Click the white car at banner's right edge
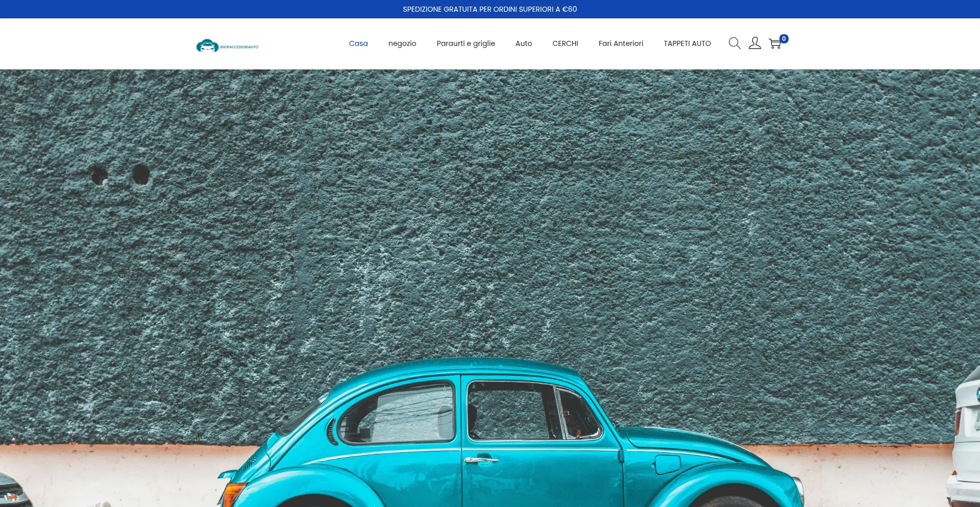This screenshot has width=980, height=507. point(966,444)
